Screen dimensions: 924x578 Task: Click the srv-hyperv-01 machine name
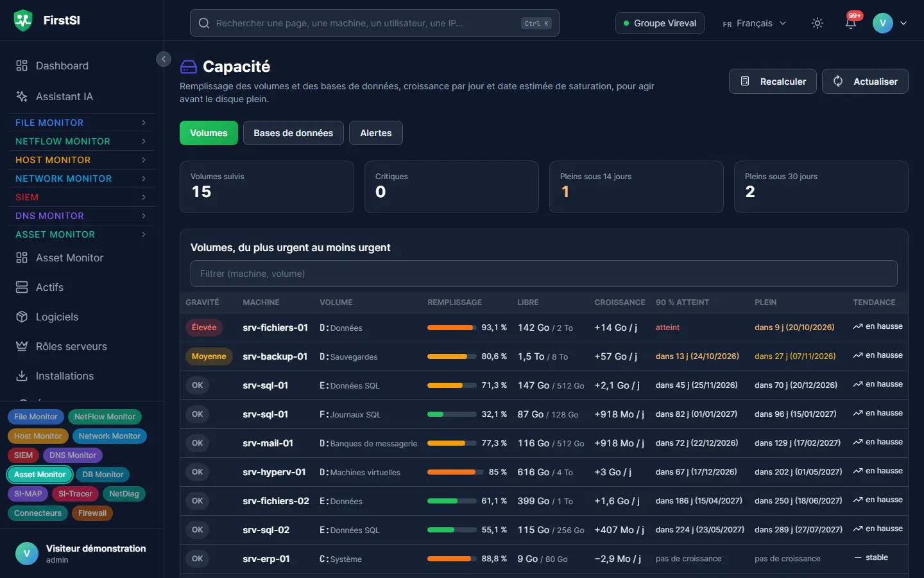[274, 472]
